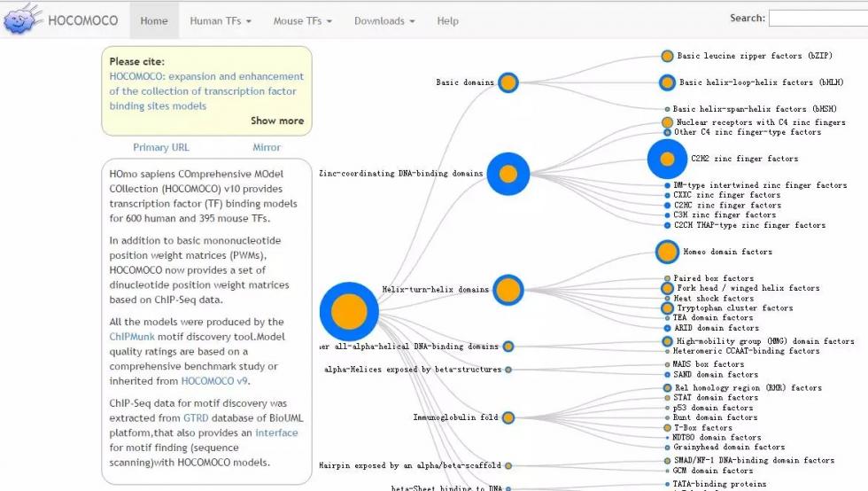Click the C2H2 zinc finger factors node

667,159
